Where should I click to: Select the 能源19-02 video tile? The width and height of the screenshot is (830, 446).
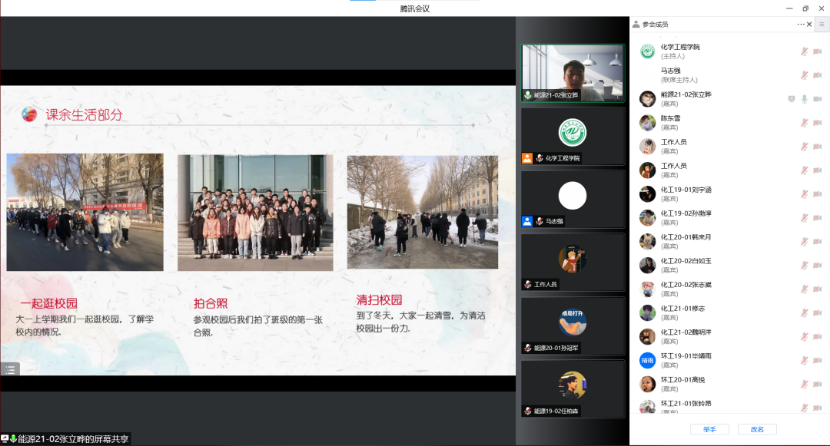[x=573, y=390]
